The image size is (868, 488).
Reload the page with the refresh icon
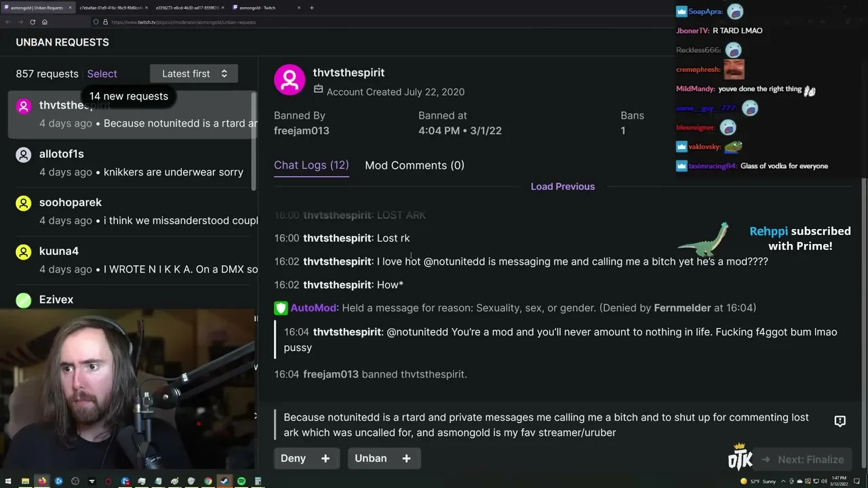click(x=32, y=22)
